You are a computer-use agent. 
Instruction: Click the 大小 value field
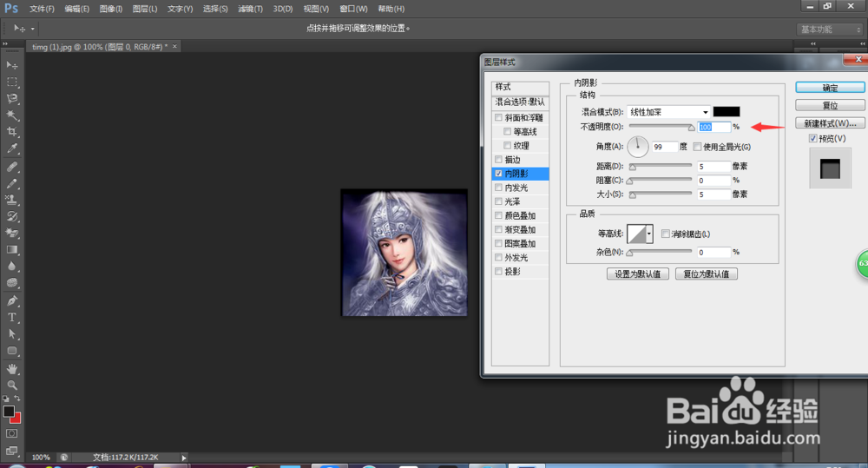pos(714,194)
